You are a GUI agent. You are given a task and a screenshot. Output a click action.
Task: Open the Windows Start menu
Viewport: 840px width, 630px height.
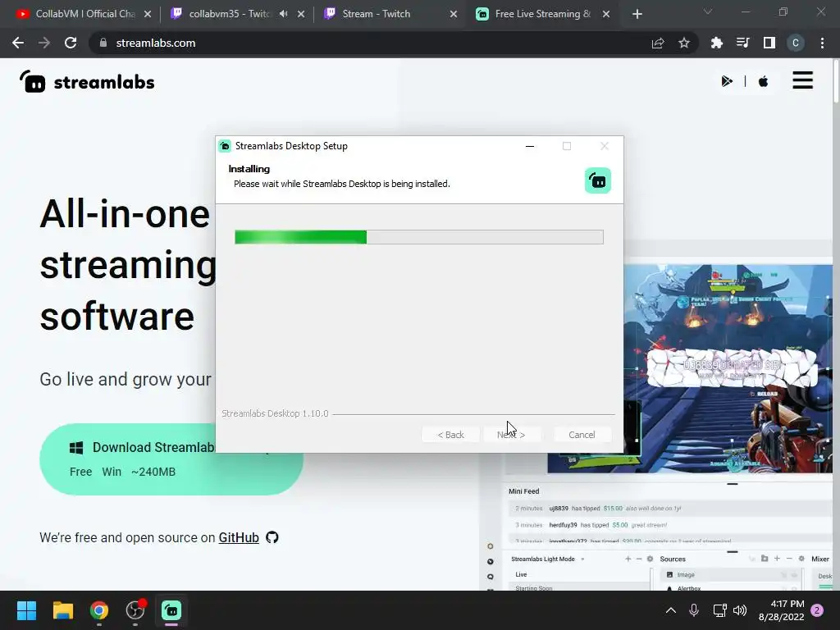(x=26, y=610)
